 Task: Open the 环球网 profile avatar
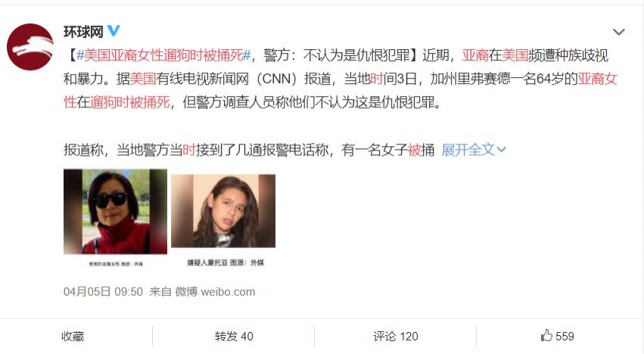point(30,47)
